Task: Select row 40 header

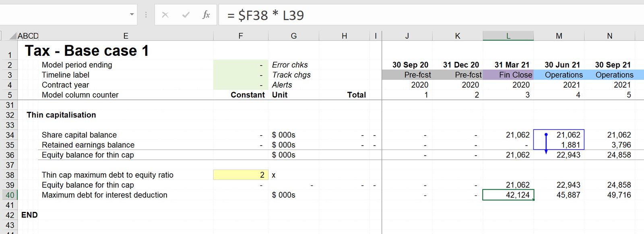Action: click(9, 195)
